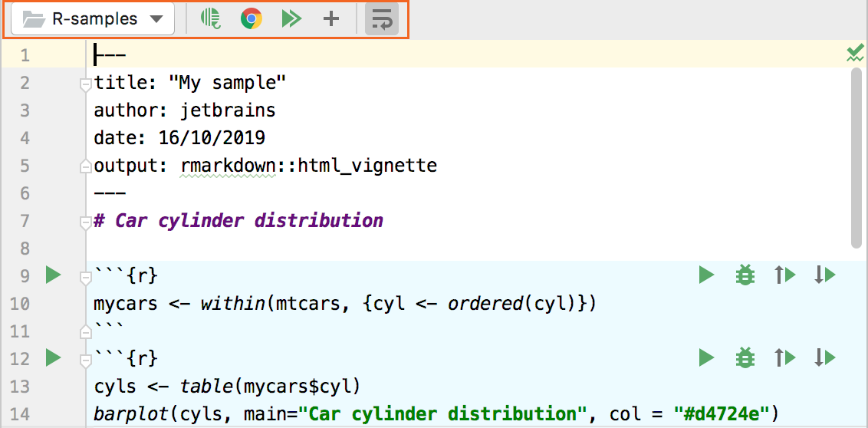Click fold end marker at line 11
868x428 pixels.
[x=85, y=331]
